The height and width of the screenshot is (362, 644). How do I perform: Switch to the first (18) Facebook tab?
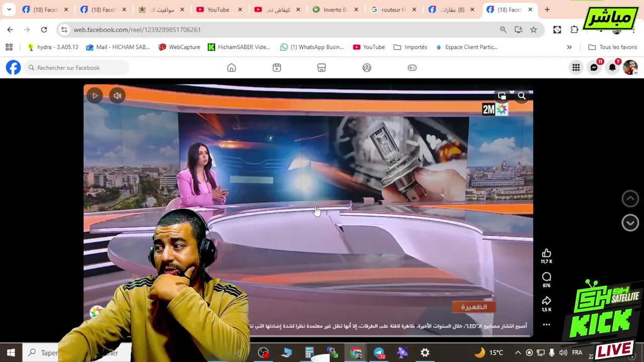tap(45, 10)
